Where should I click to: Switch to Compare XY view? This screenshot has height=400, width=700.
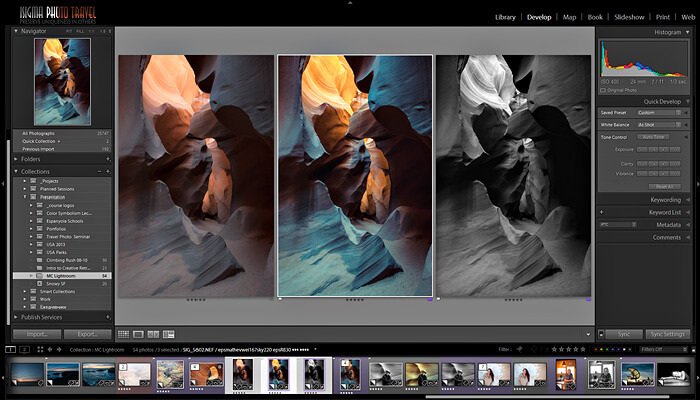(x=153, y=334)
